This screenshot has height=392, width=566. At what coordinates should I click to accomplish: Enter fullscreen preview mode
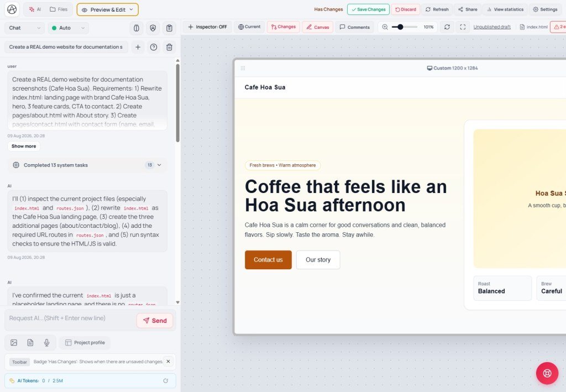(463, 27)
